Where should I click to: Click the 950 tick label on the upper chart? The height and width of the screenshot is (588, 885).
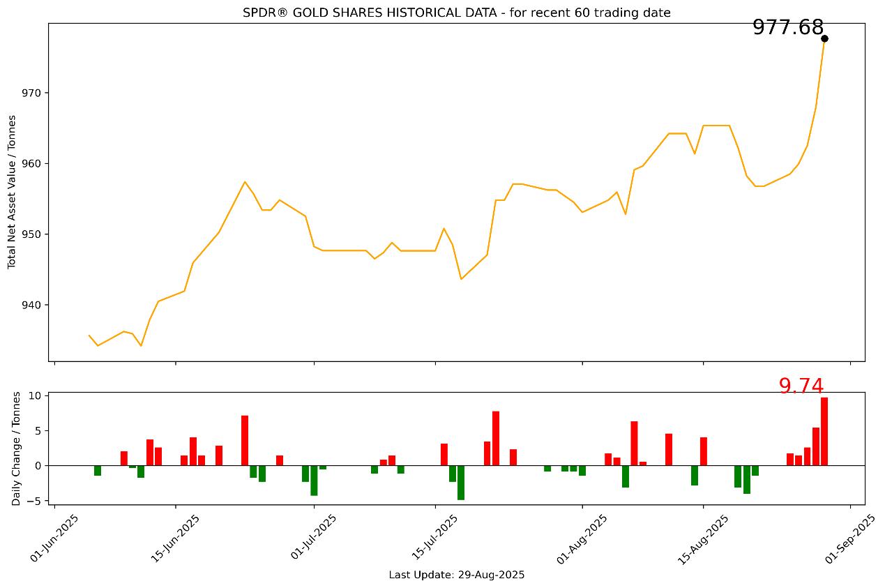pos(33,234)
